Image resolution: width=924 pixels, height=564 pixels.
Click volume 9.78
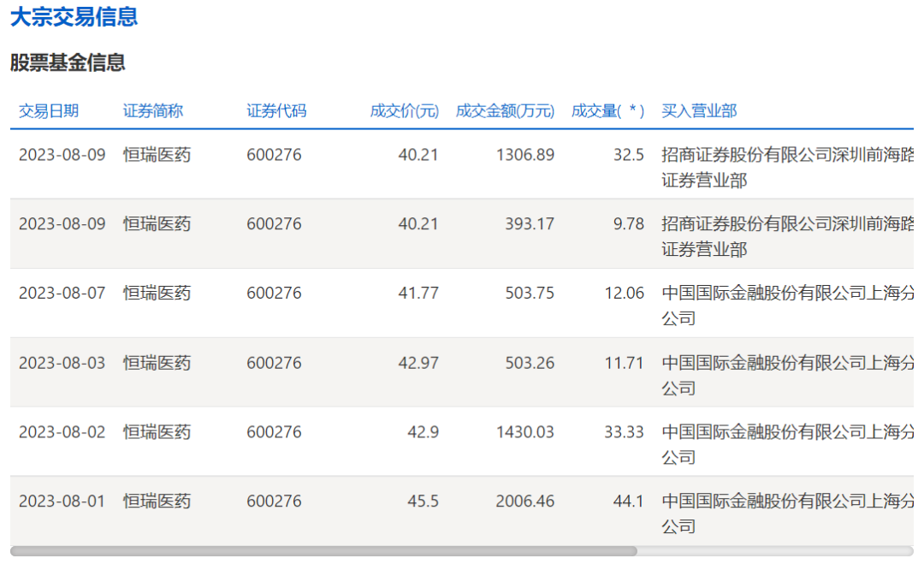(x=629, y=224)
